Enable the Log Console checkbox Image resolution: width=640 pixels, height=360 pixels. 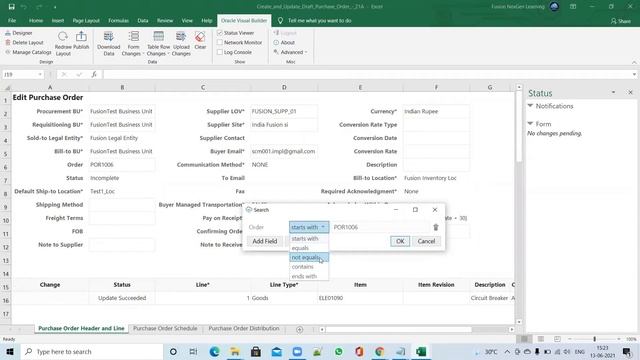(220, 52)
